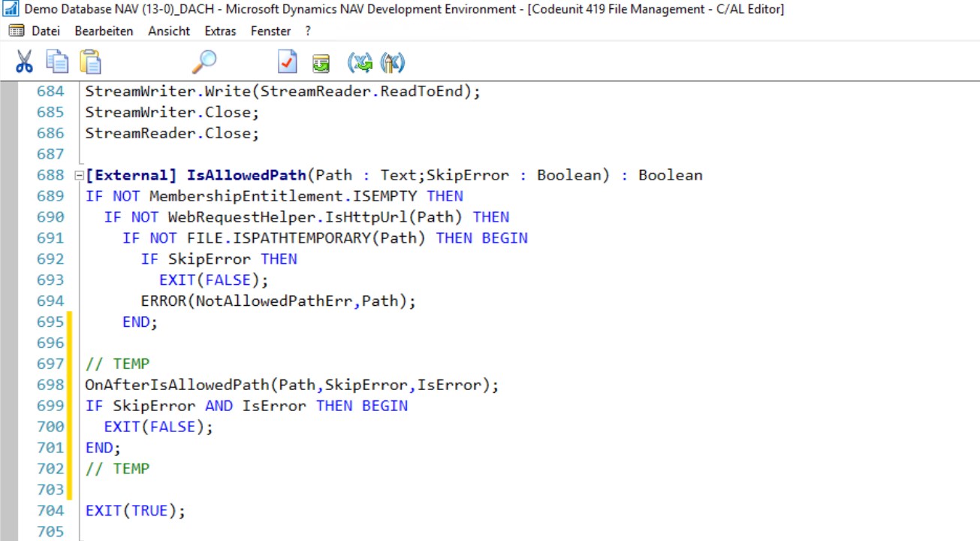Open the Ansicht menu

click(x=168, y=31)
